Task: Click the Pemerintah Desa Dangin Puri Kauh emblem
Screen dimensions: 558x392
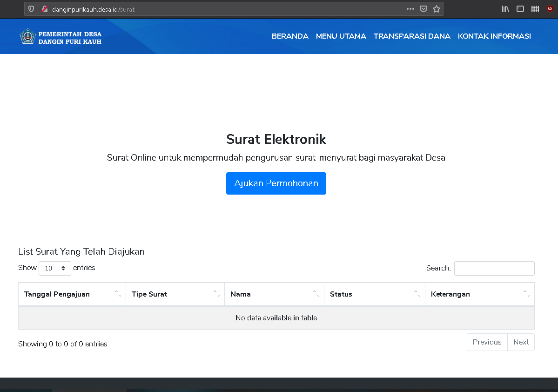Action: click(x=28, y=36)
